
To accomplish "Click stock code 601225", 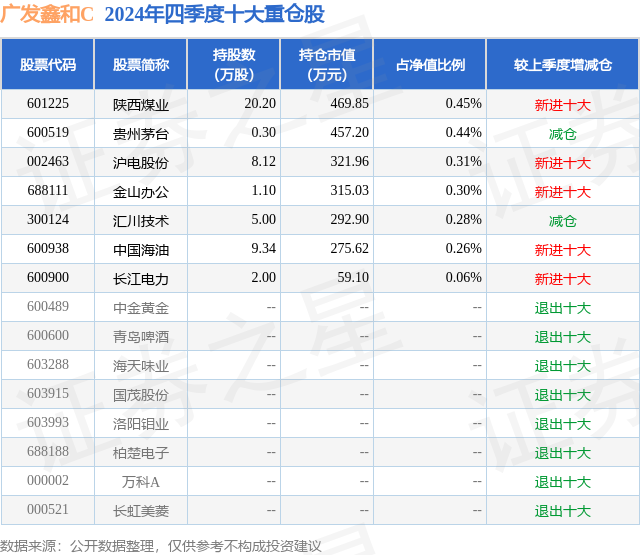I will click(48, 104).
